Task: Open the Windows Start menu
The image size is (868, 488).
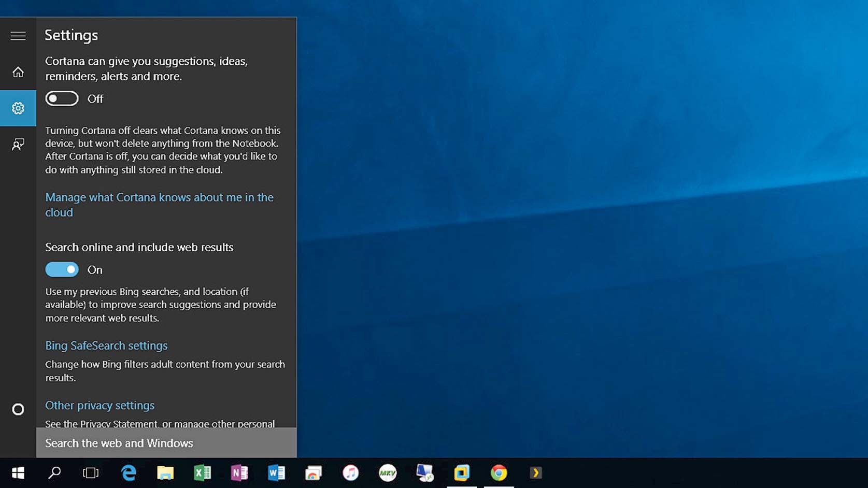Action: [x=18, y=473]
